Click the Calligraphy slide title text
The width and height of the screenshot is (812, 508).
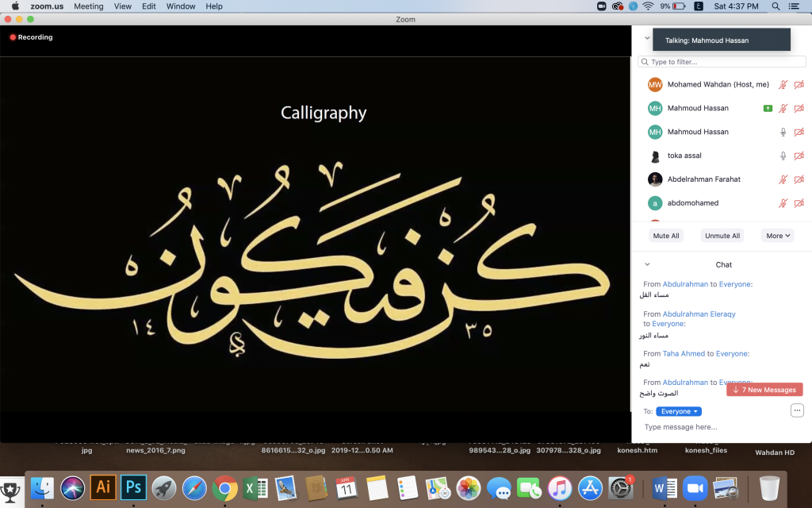324,113
